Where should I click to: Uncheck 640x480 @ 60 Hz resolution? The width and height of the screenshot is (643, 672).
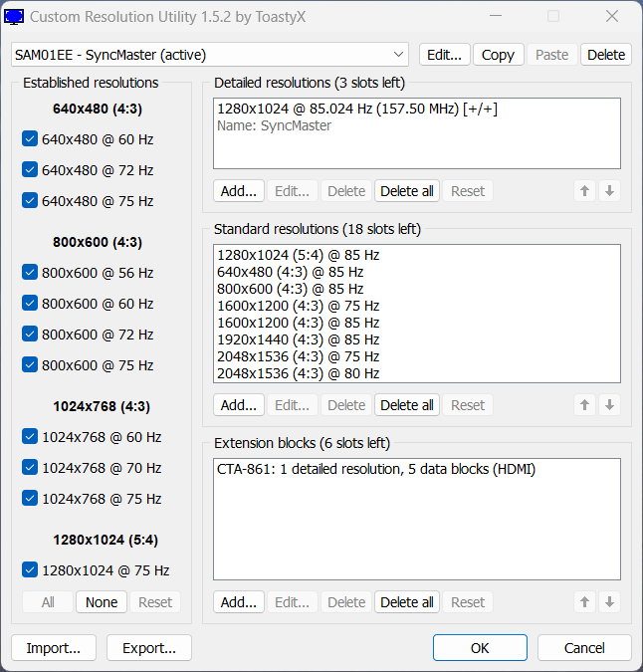pyautogui.click(x=30, y=139)
